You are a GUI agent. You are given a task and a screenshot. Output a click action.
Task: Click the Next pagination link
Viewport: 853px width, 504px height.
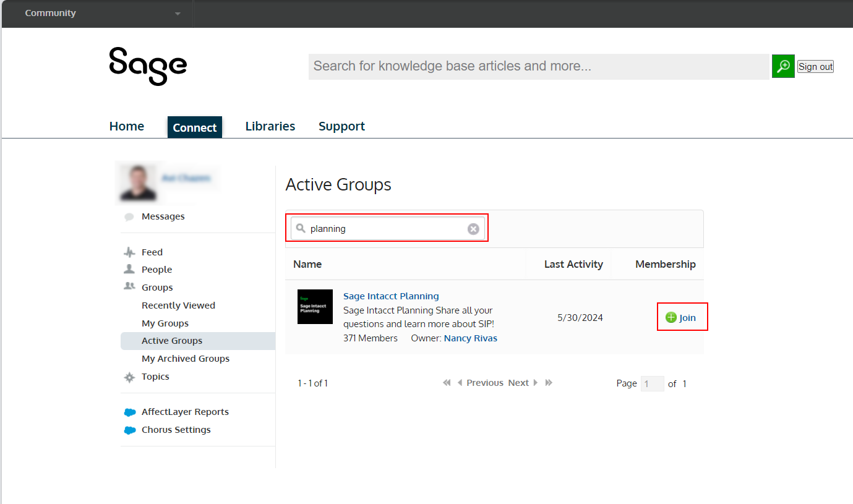(518, 383)
